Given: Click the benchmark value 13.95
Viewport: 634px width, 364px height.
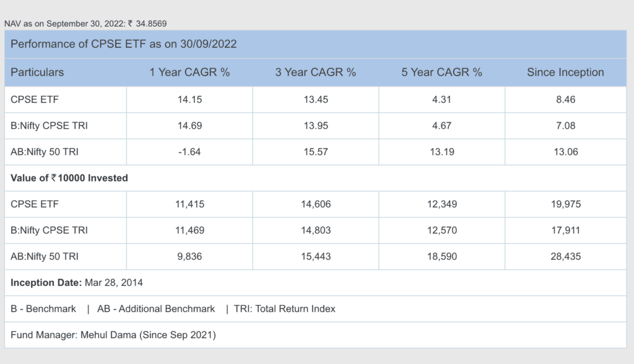Looking at the screenshot, I should pyautogui.click(x=316, y=126).
